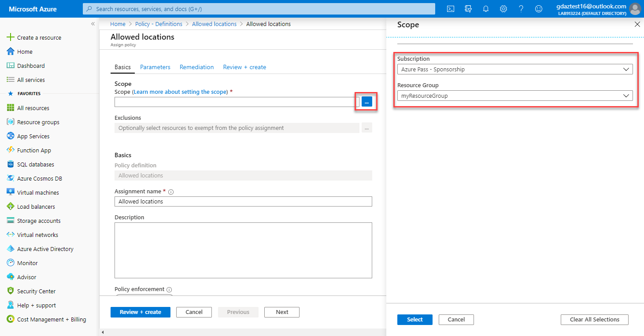Go to Home breadcrumb

(118, 24)
